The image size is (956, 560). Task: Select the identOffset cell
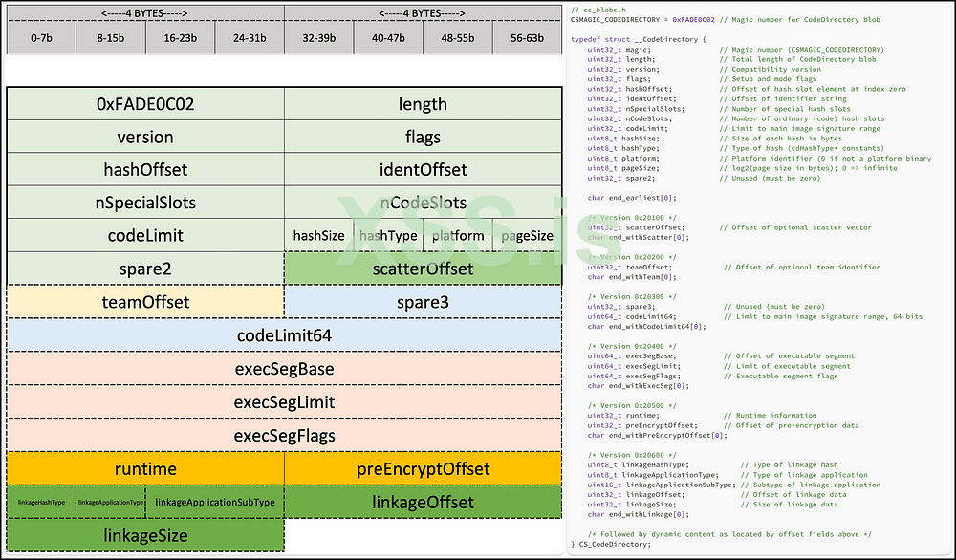(x=422, y=169)
